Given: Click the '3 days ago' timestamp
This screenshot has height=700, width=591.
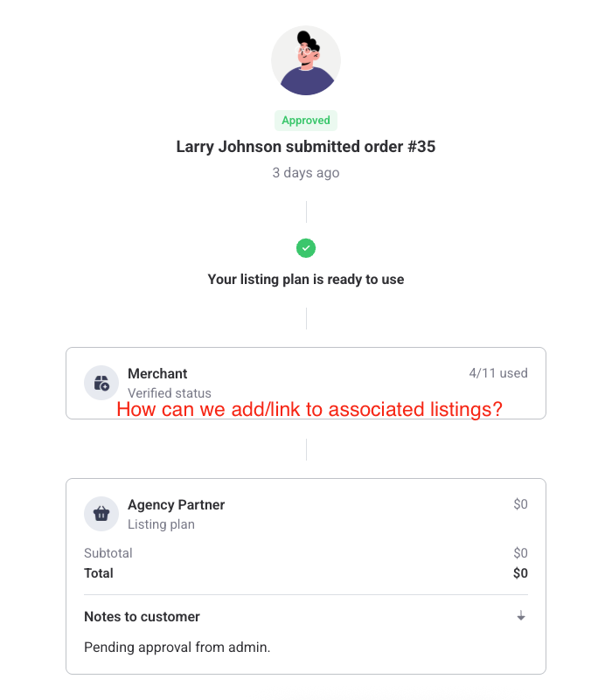Looking at the screenshot, I should [x=306, y=173].
